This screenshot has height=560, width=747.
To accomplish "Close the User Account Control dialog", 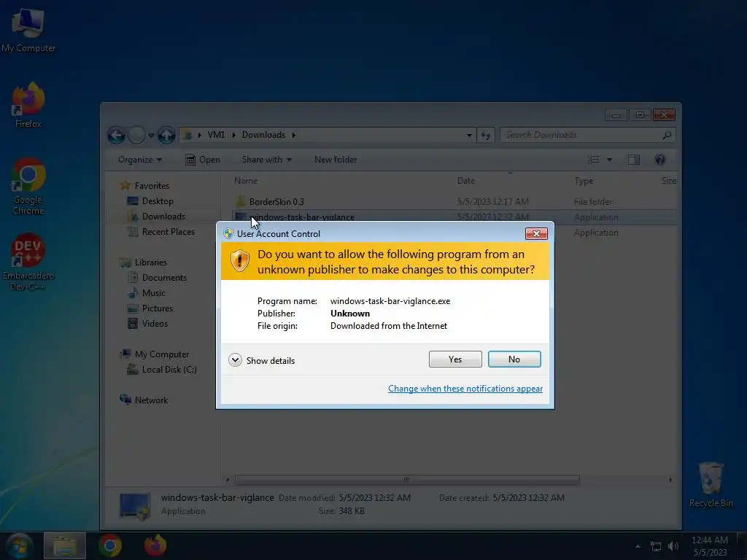I will (536, 233).
